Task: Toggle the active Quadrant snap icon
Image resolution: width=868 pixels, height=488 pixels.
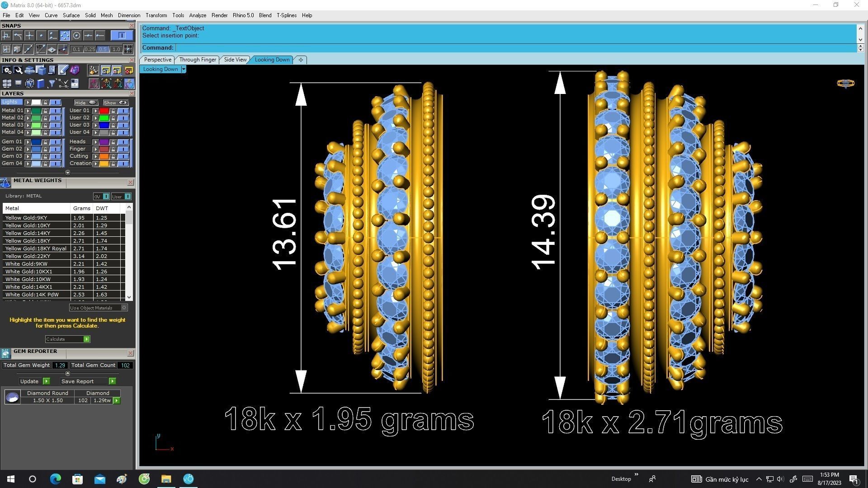Action: tap(65, 36)
